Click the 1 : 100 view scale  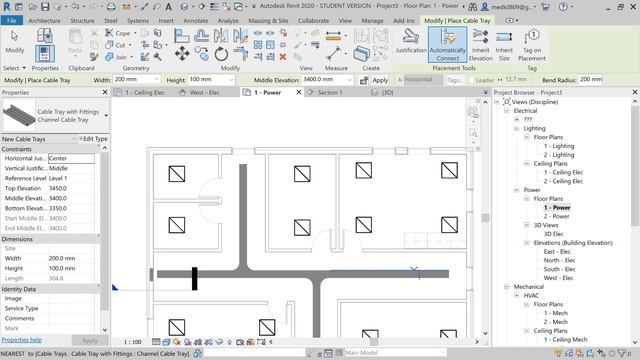click(x=132, y=342)
